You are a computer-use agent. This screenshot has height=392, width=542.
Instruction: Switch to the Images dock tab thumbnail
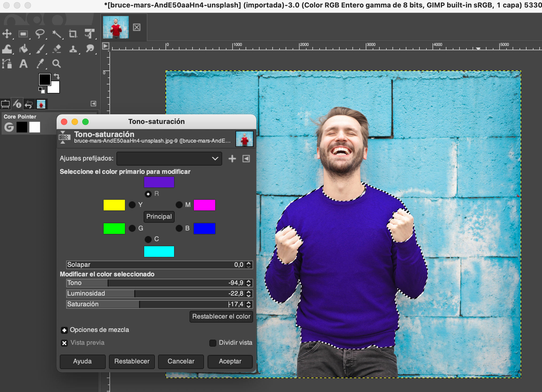[41, 104]
